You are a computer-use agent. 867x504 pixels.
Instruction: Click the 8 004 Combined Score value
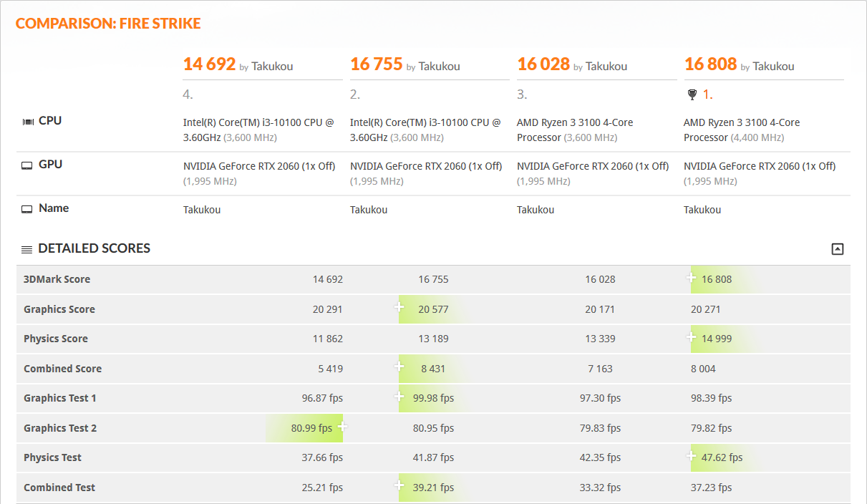[703, 369]
